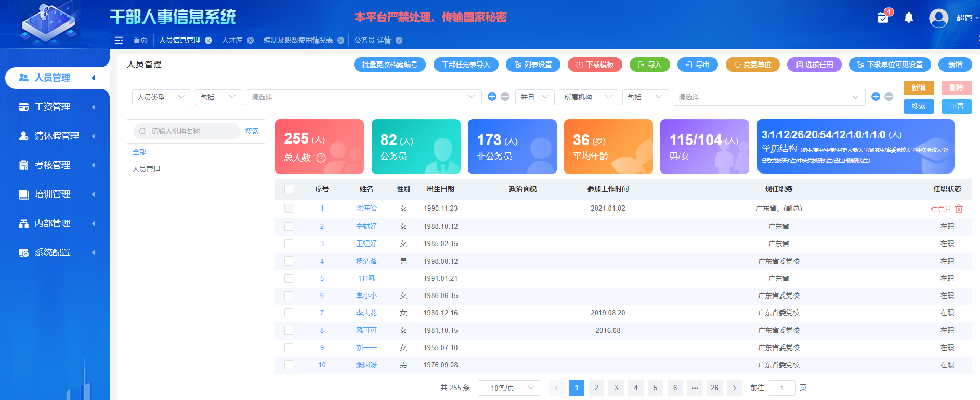Click the 工资管理 card icon
This screenshot has height=400, width=980.
click(x=23, y=107)
